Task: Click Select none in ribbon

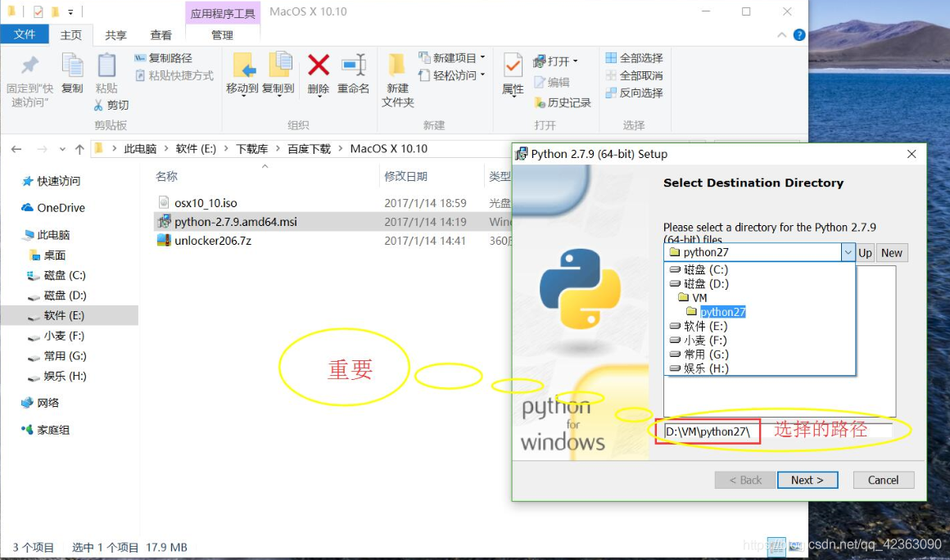Action: point(635,75)
